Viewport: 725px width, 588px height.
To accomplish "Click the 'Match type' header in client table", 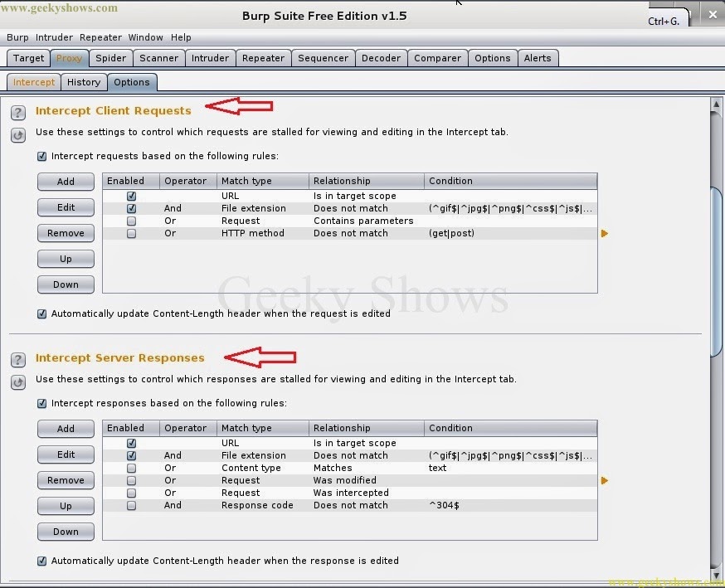I will tap(263, 181).
